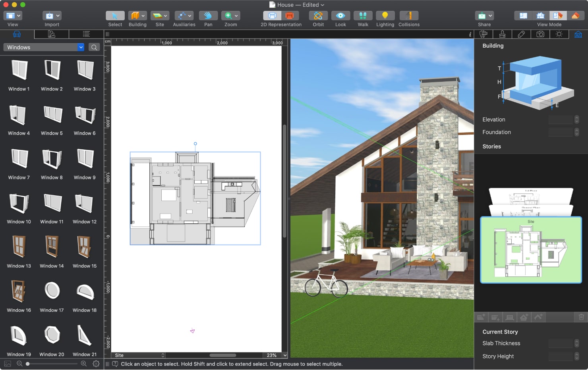Toggle 2D Representation view

[x=271, y=16]
